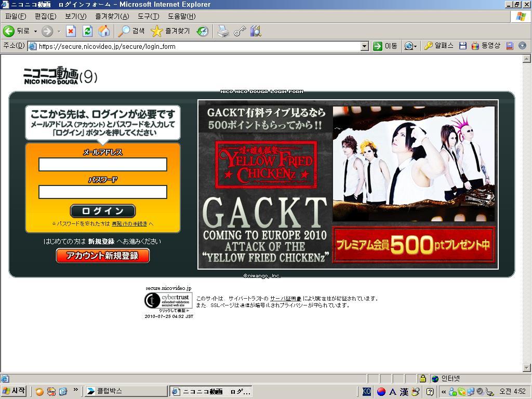Open the 편집(E) menu
The image size is (532, 399).
click(x=45, y=16)
